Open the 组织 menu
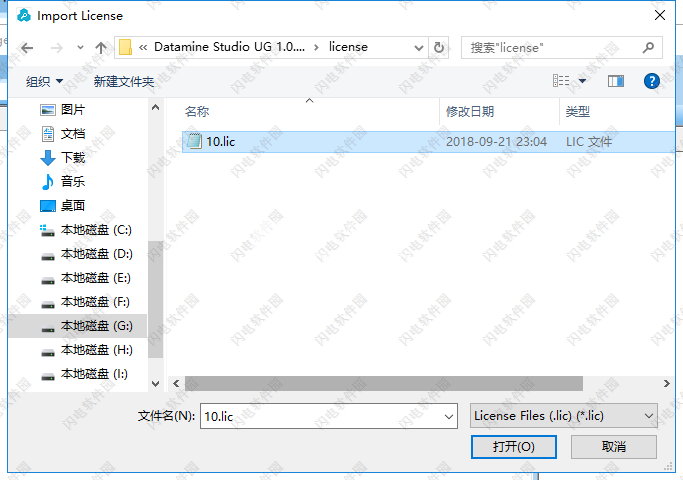The image size is (683, 480). click(x=44, y=81)
